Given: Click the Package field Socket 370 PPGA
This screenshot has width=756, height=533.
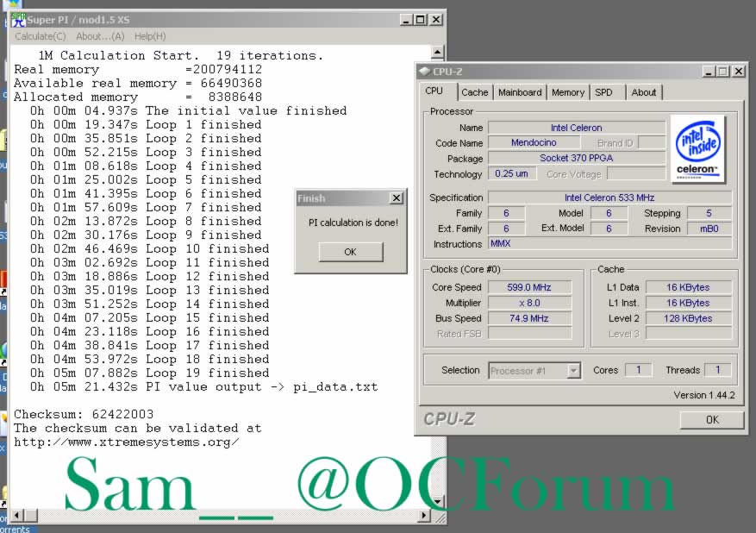Looking at the screenshot, I should (x=576, y=158).
